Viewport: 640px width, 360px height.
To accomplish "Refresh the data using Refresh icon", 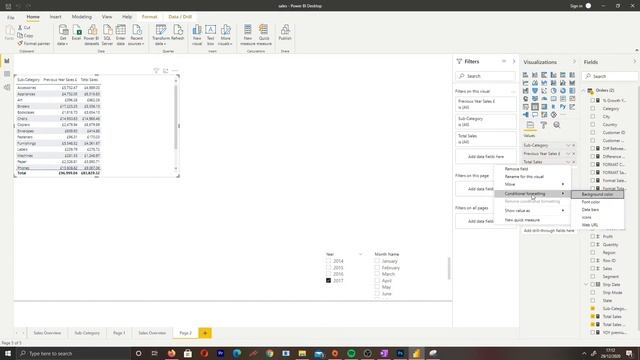I will click(178, 33).
